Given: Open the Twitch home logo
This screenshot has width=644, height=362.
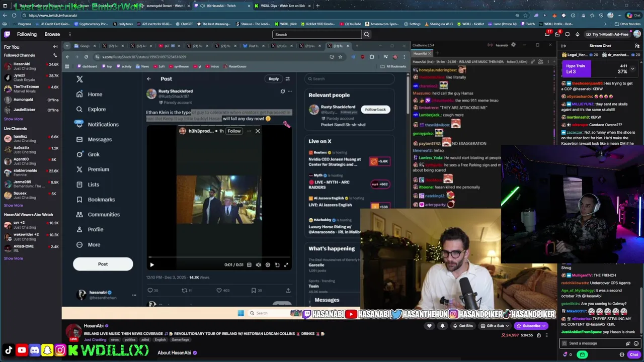Looking at the screenshot, I should (7, 34).
